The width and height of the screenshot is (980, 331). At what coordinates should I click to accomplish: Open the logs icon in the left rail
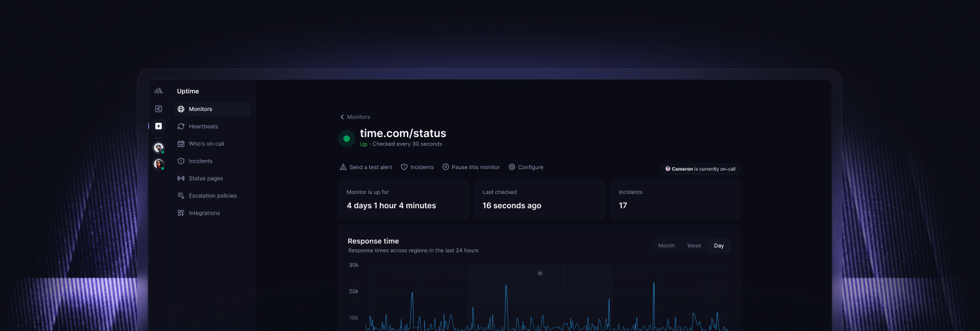click(158, 108)
